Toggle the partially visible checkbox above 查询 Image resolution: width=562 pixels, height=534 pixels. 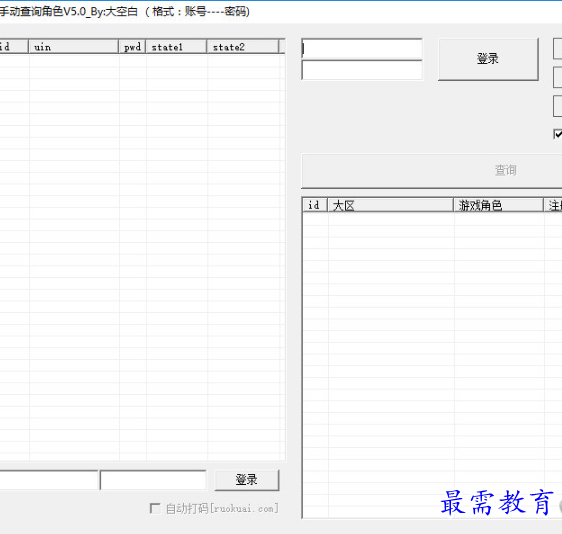pos(558,134)
